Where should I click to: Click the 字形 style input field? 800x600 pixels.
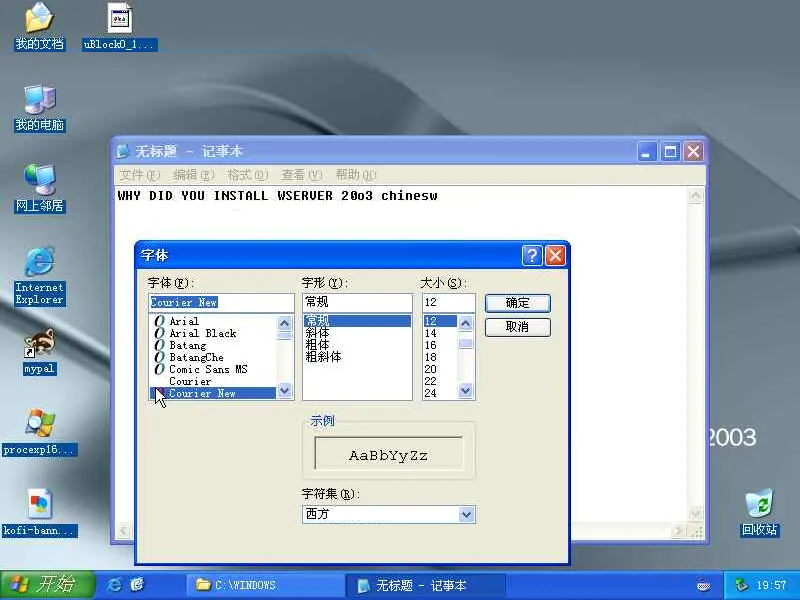(x=357, y=303)
